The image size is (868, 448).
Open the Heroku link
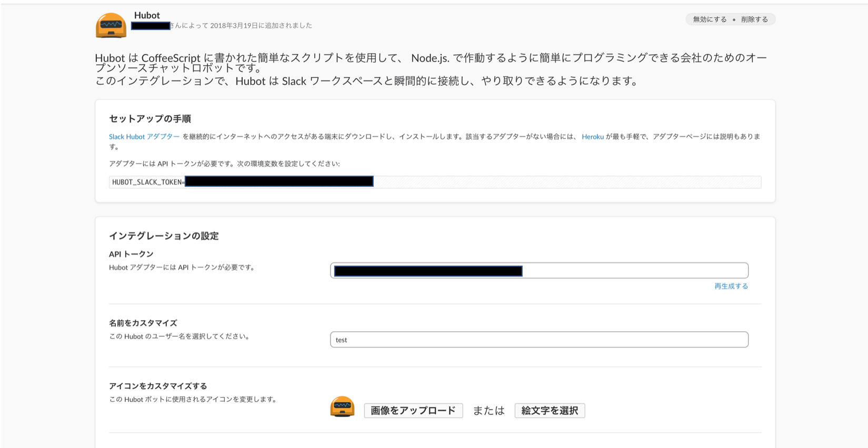(x=593, y=137)
